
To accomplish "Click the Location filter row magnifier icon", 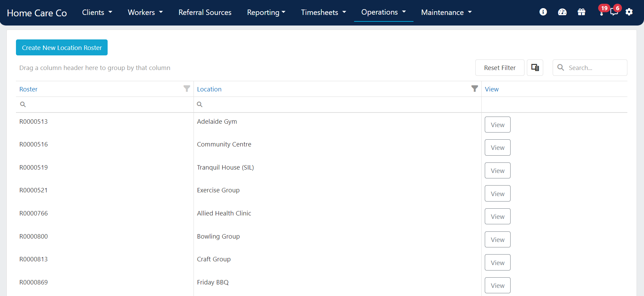I will coord(200,104).
